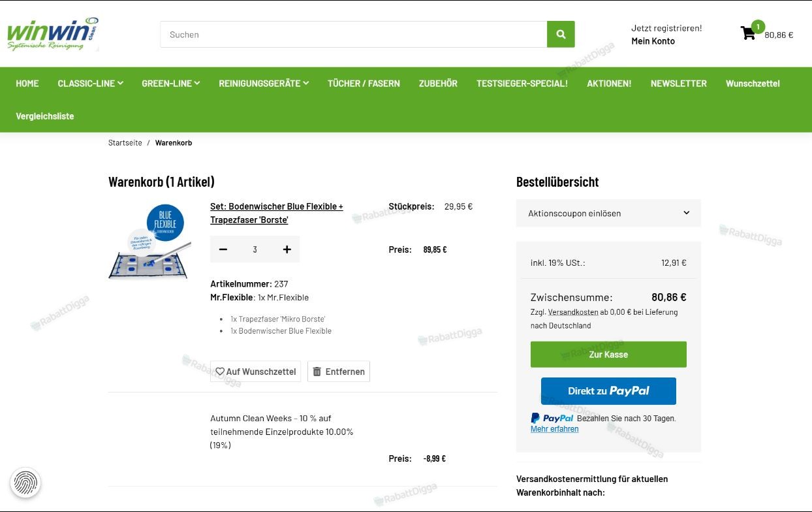Decrease quantity with the minus button

tap(223, 249)
